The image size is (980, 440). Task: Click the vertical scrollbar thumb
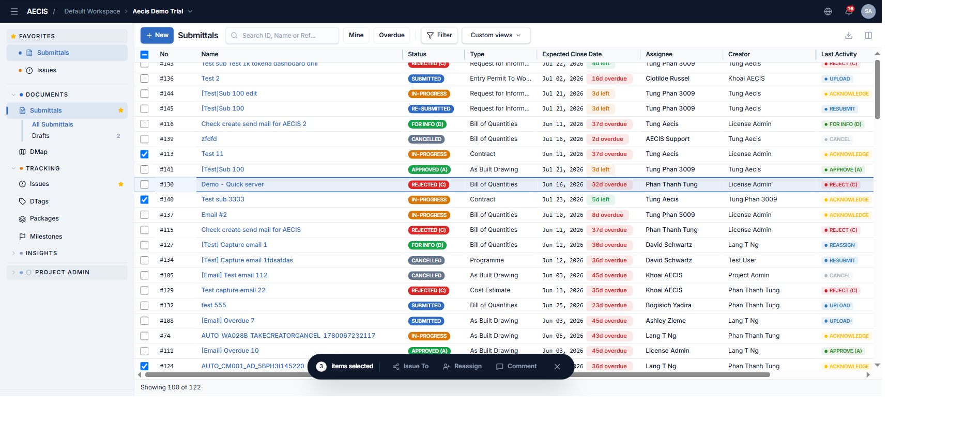pos(877,89)
